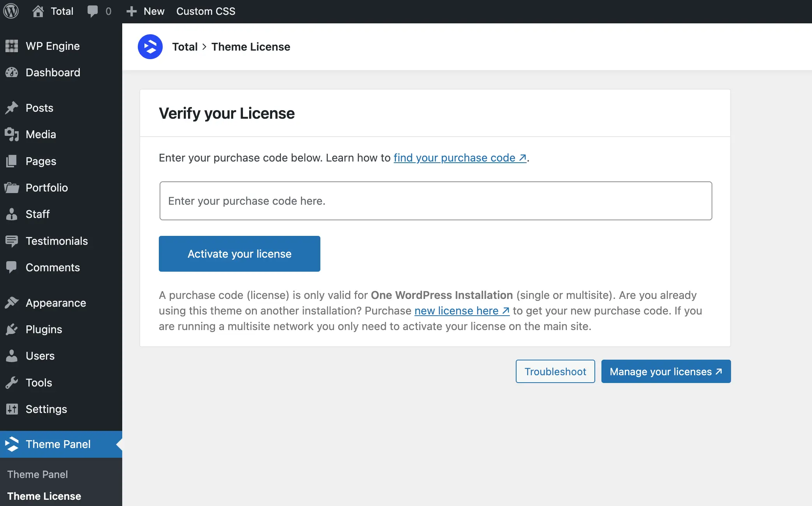Click the Pages document icon

point(12,161)
